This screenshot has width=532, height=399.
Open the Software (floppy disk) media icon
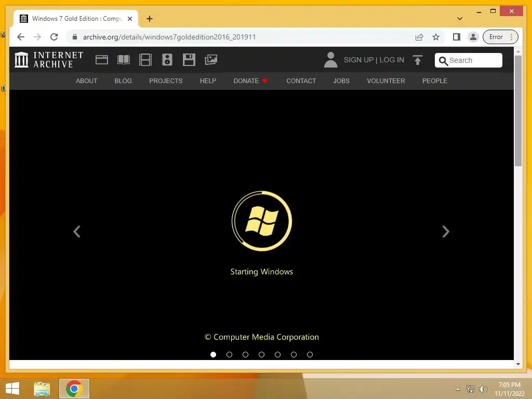tap(189, 60)
